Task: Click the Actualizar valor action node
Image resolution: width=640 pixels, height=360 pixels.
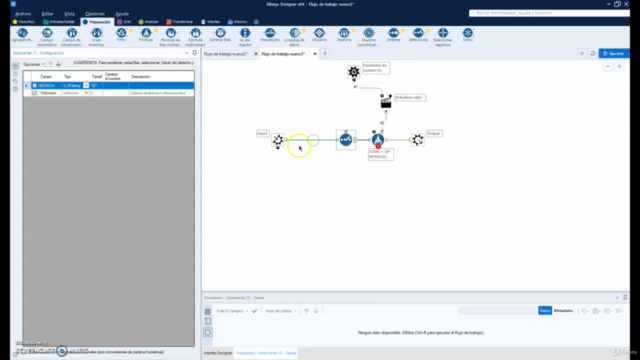Action: (x=386, y=102)
